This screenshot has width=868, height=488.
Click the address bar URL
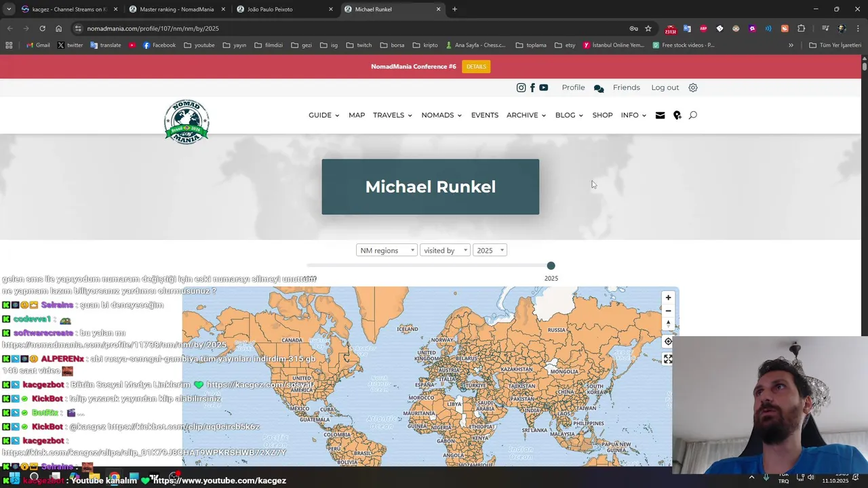153,28
